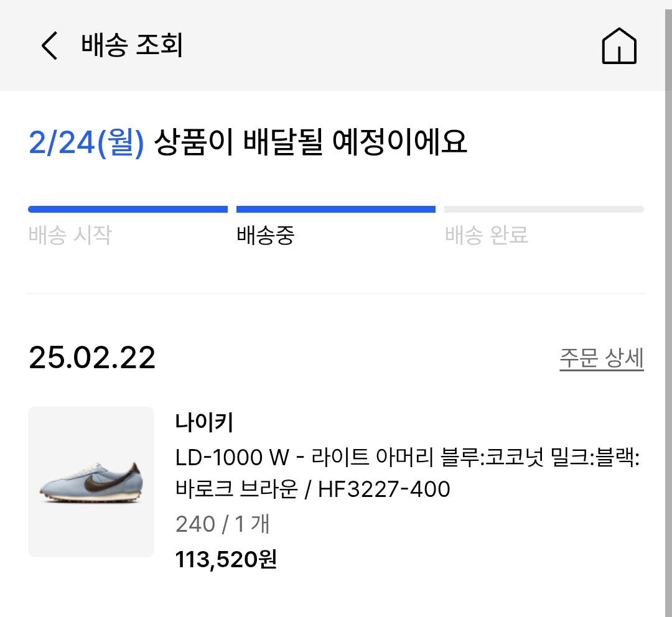672x617 pixels.
Task: Tap the 상품이 배달될 예정이에요 headline
Action: 310,143
